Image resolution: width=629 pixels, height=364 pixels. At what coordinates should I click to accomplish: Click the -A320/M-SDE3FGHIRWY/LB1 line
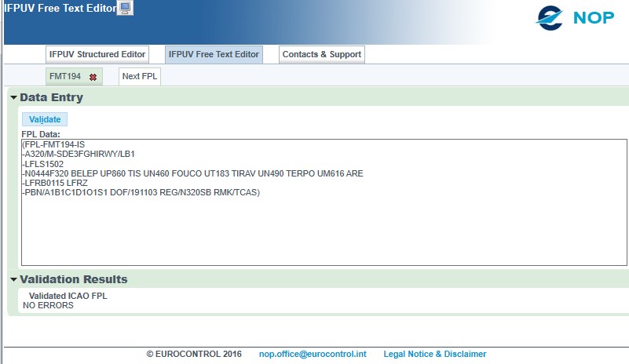click(79, 154)
